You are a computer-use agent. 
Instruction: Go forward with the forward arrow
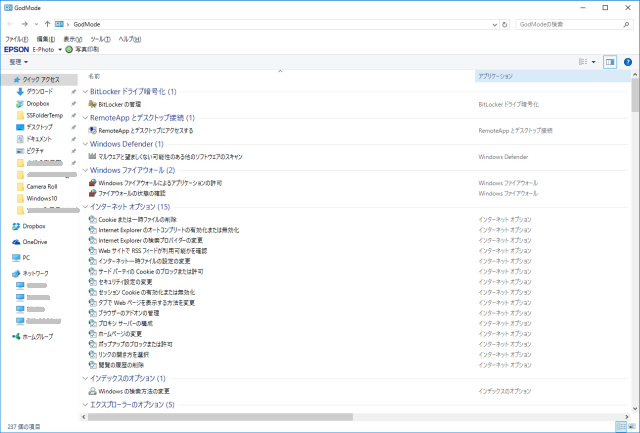[24, 24]
